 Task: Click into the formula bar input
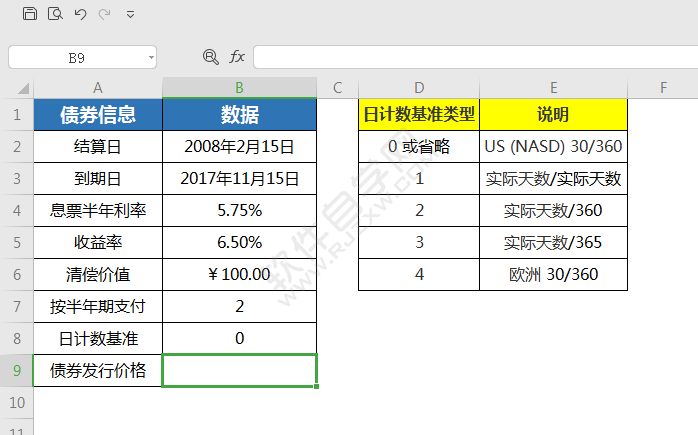[x=475, y=57]
